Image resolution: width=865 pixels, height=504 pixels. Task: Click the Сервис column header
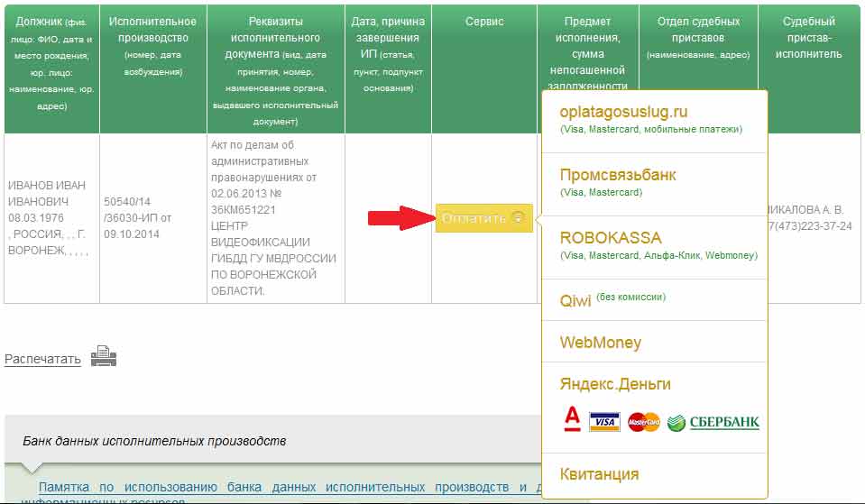483,22
